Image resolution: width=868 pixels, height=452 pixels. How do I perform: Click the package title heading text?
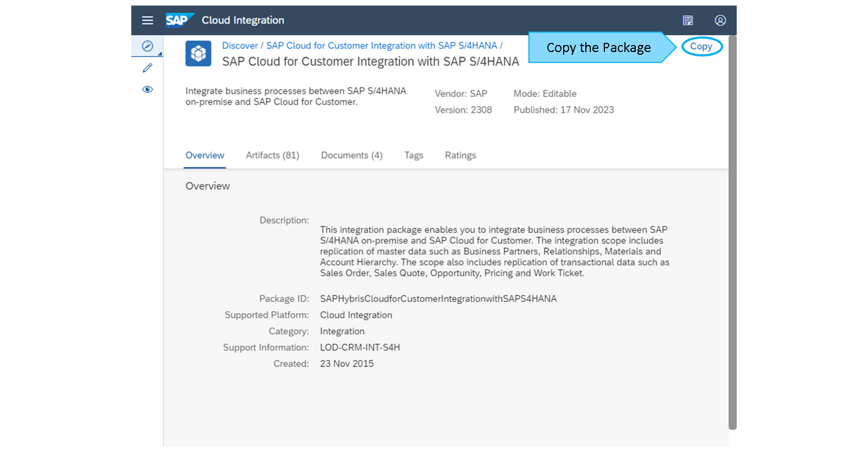point(371,62)
